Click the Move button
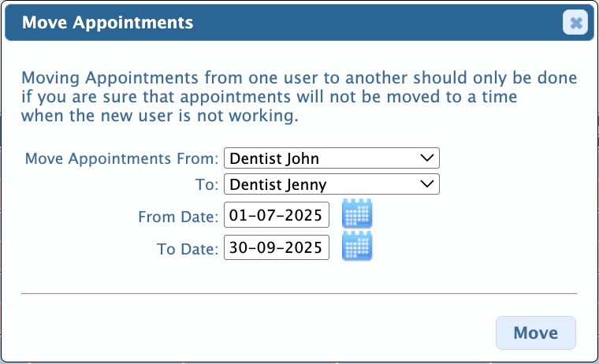Viewport: 599px width, 364px height. 536,332
